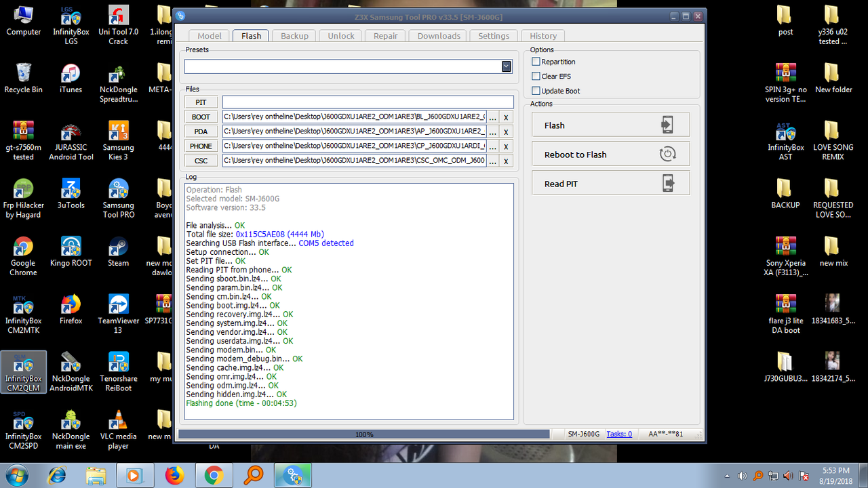Click the PDA file button
This screenshot has width=868, height=488.
pos(201,131)
